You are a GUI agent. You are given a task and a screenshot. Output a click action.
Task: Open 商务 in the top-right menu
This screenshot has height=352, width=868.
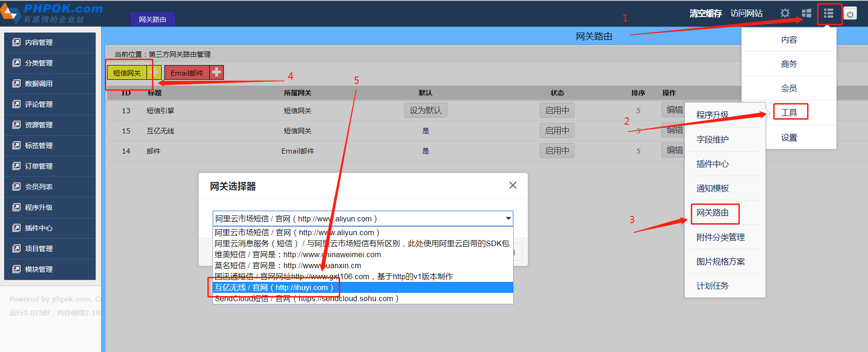click(789, 64)
